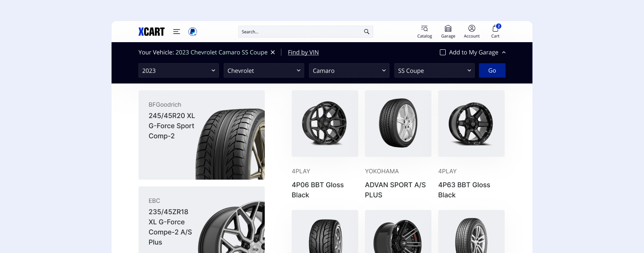The height and width of the screenshot is (253, 644).
Task: Open the Catalog section using its icon
Action: pos(424,29)
